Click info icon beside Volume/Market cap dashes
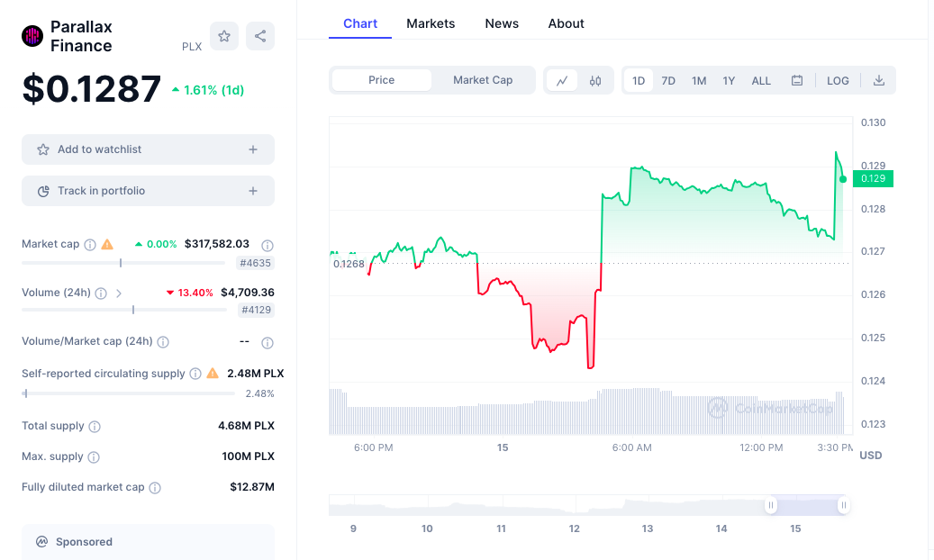 (268, 342)
